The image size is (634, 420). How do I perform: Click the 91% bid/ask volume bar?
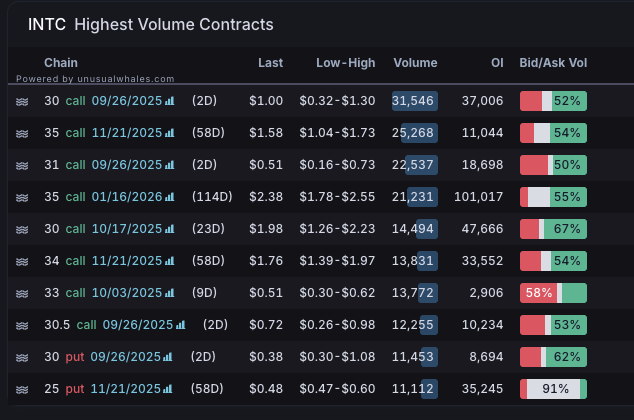pos(553,389)
